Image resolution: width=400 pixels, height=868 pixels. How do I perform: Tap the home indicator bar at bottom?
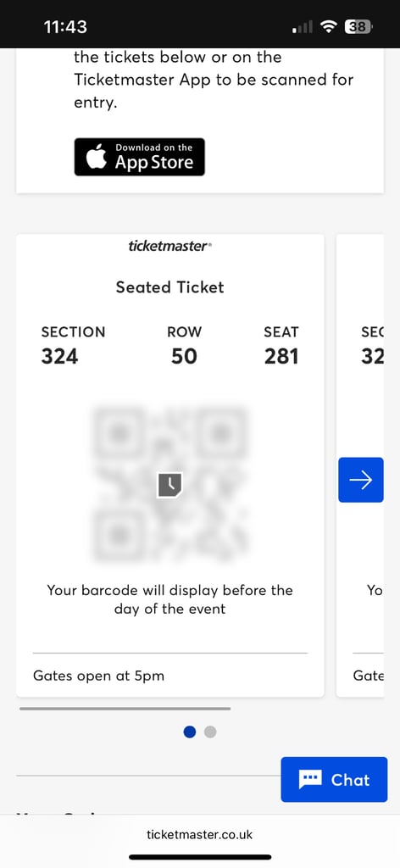click(x=200, y=857)
